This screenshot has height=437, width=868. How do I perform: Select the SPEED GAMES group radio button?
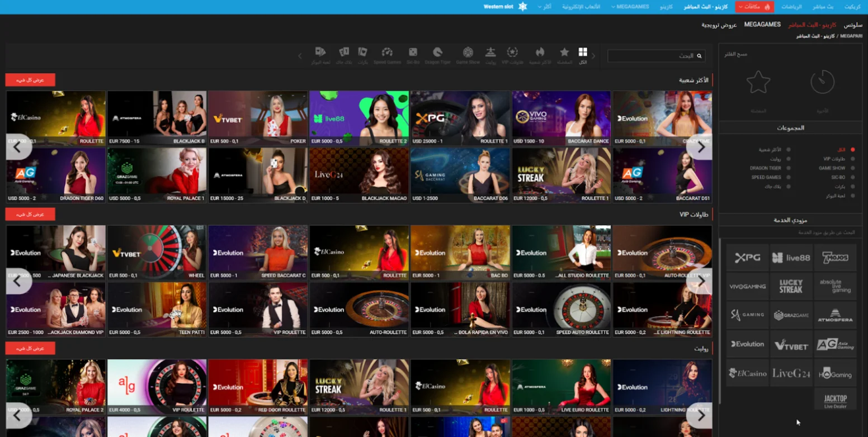pos(789,177)
